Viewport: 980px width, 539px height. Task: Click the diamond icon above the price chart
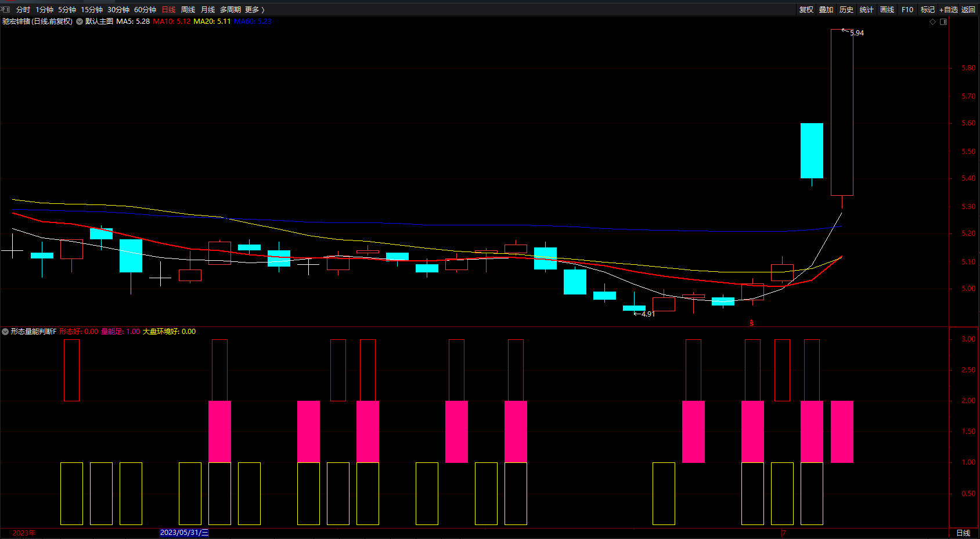[x=933, y=21]
